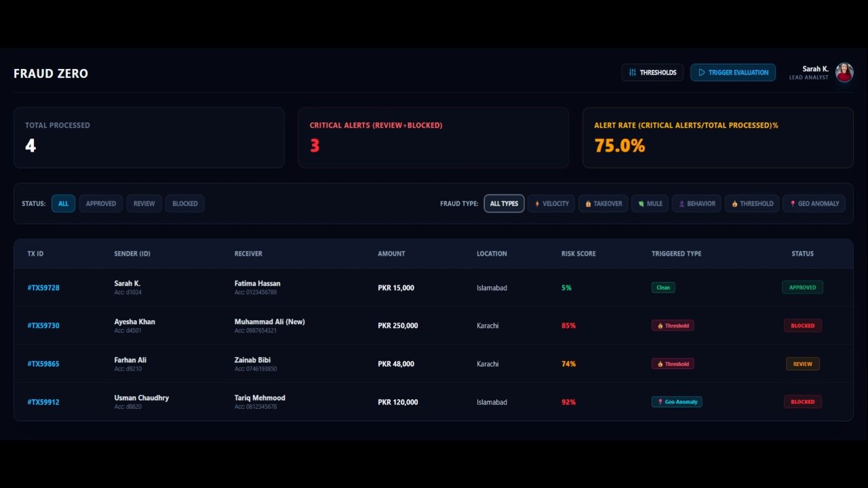Screen dimensions: 868x488
Task: Click receiver Zainab Bibi
Action: (252, 360)
